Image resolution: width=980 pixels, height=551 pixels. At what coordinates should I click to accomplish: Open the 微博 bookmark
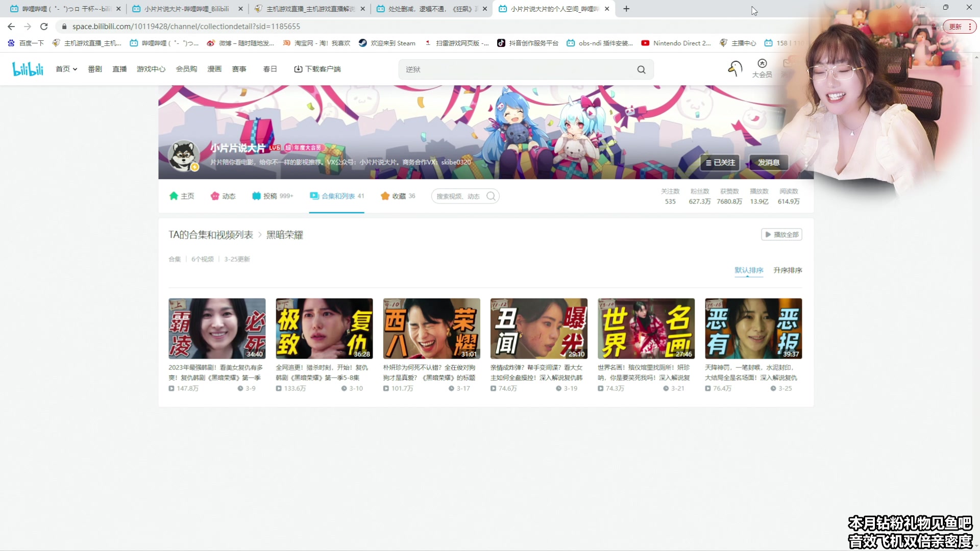(240, 43)
